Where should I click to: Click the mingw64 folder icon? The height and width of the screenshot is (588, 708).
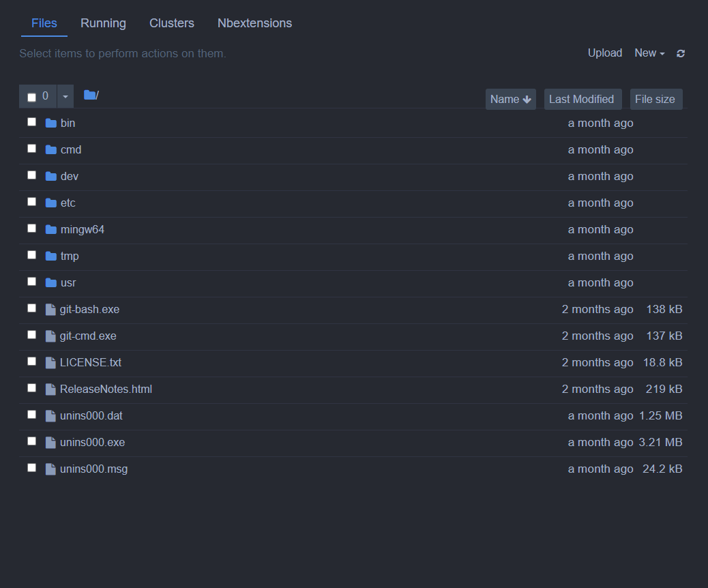(51, 229)
